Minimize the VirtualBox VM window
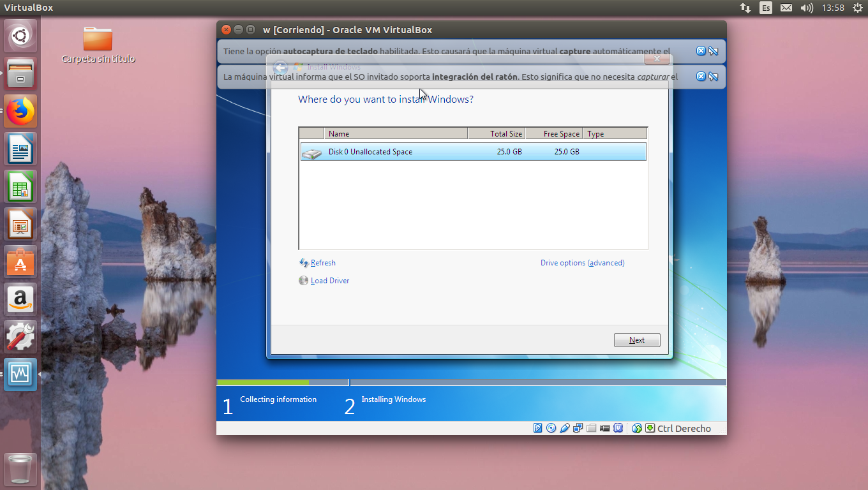 coord(238,29)
